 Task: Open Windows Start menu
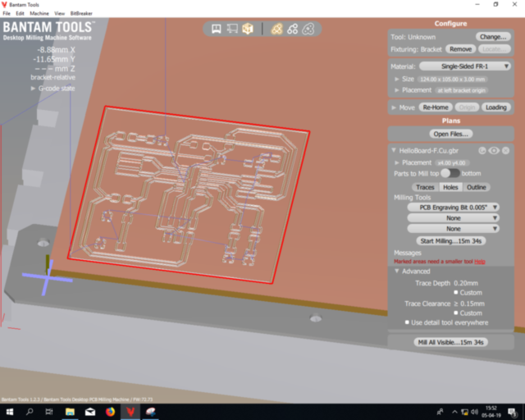[9, 412]
